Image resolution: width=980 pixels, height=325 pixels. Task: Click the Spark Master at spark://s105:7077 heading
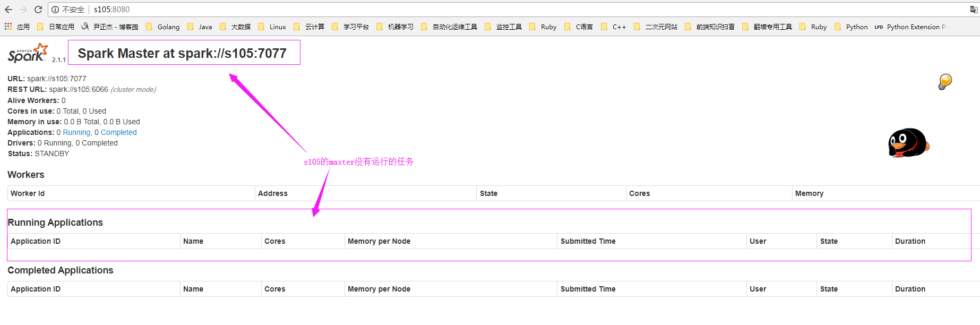click(182, 53)
